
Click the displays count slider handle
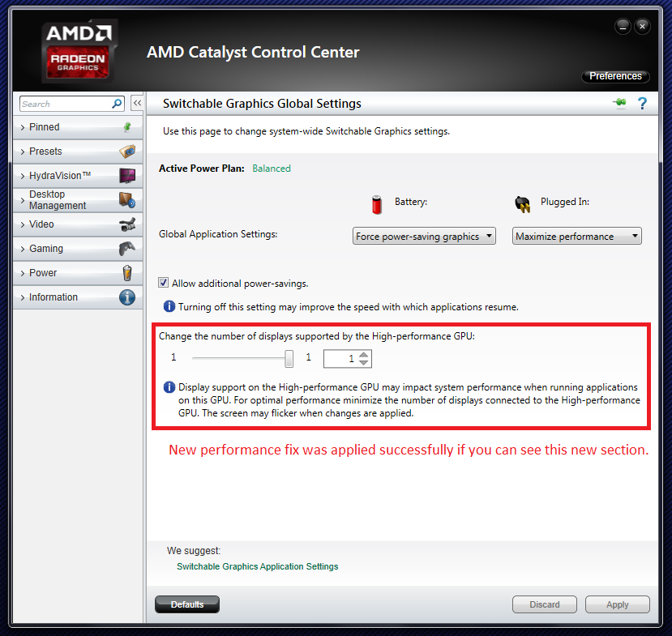289,358
